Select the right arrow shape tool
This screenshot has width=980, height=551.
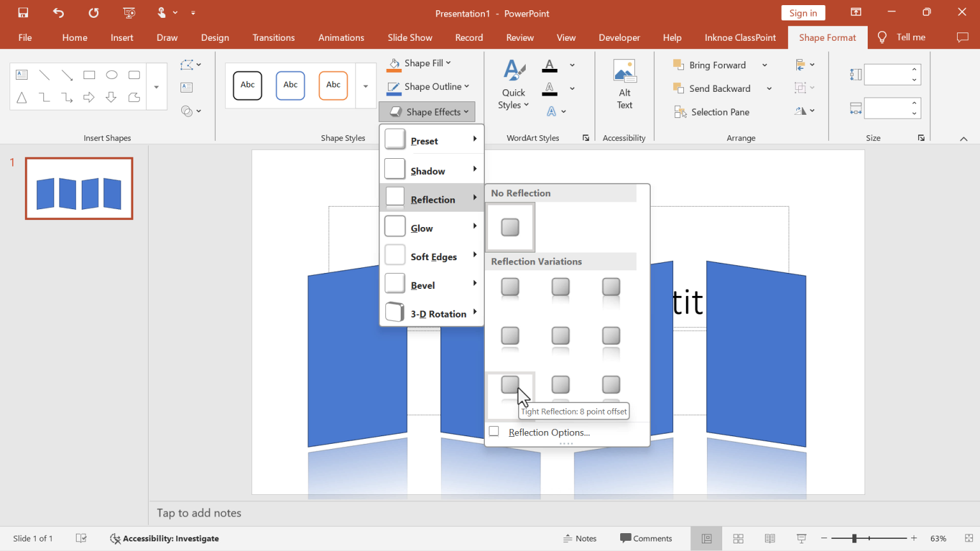[89, 97]
